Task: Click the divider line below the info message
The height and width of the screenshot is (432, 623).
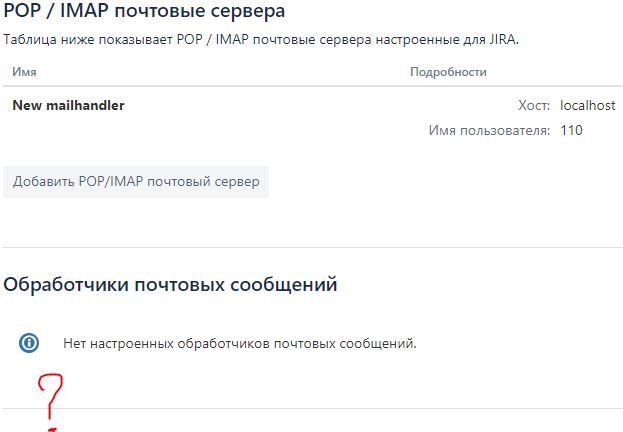Action: (313, 408)
